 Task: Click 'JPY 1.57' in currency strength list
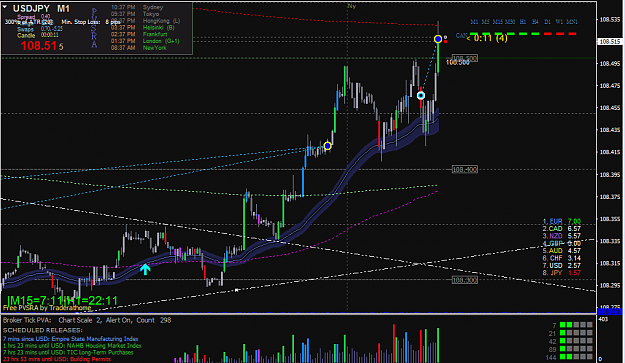pos(561,273)
